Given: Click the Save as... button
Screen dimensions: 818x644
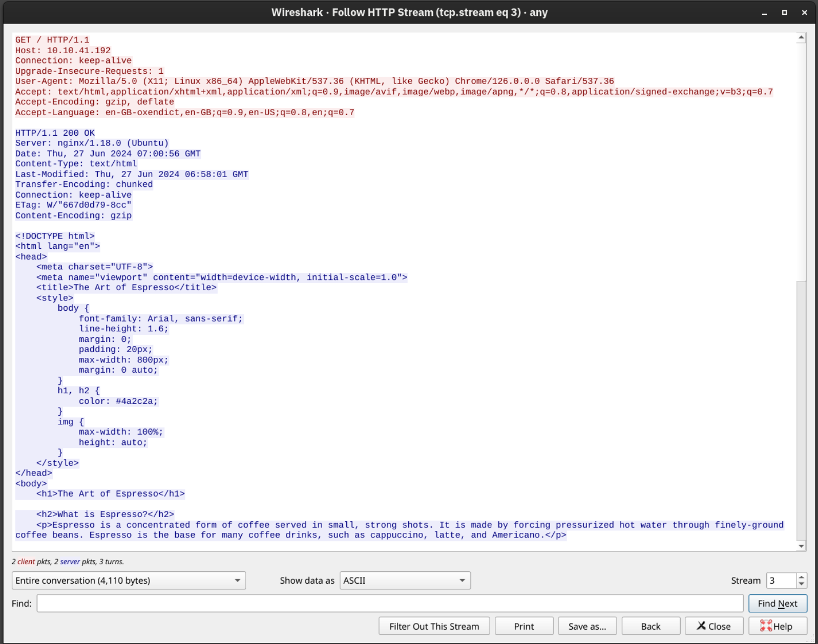Looking at the screenshot, I should (587, 626).
